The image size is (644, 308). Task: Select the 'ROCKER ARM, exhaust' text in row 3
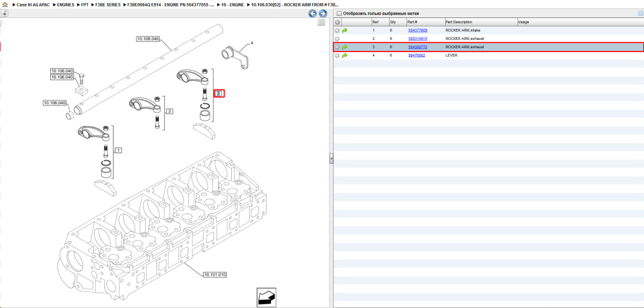point(465,47)
